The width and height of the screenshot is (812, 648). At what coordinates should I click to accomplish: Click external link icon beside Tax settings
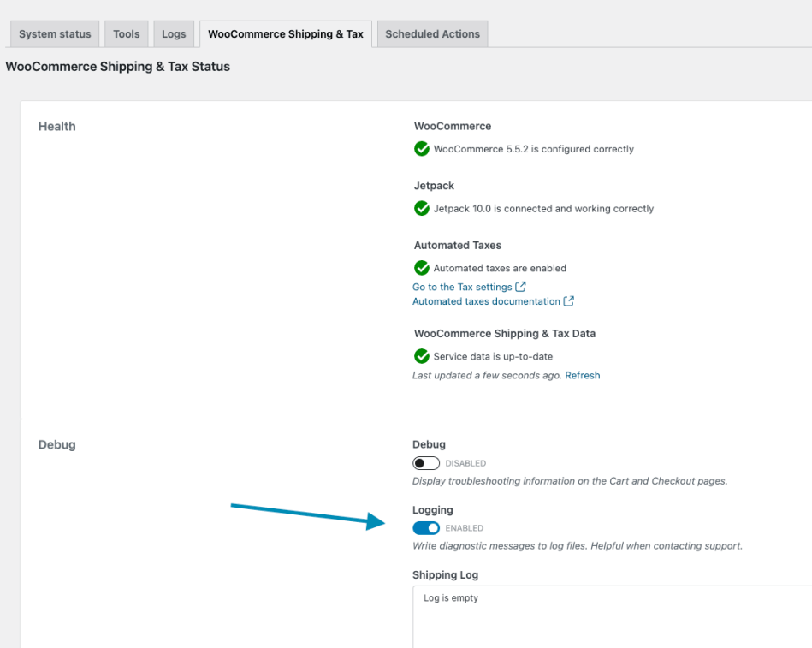coord(521,287)
